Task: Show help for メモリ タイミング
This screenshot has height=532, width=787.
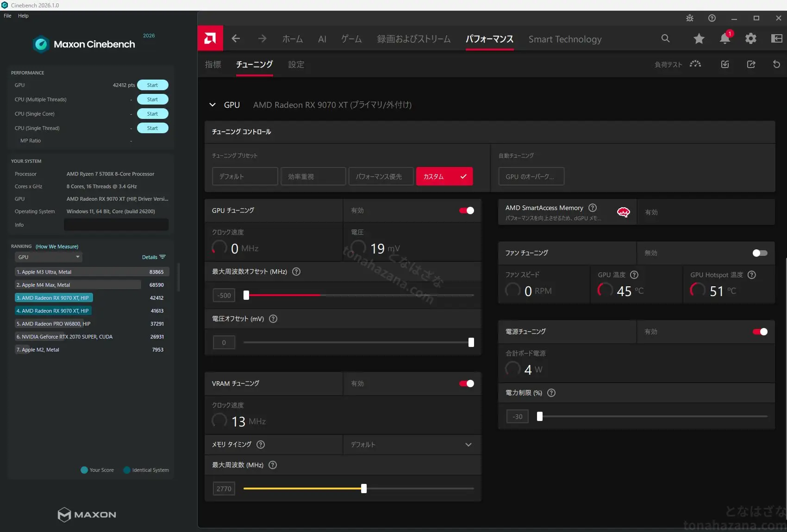Action: coord(261,445)
